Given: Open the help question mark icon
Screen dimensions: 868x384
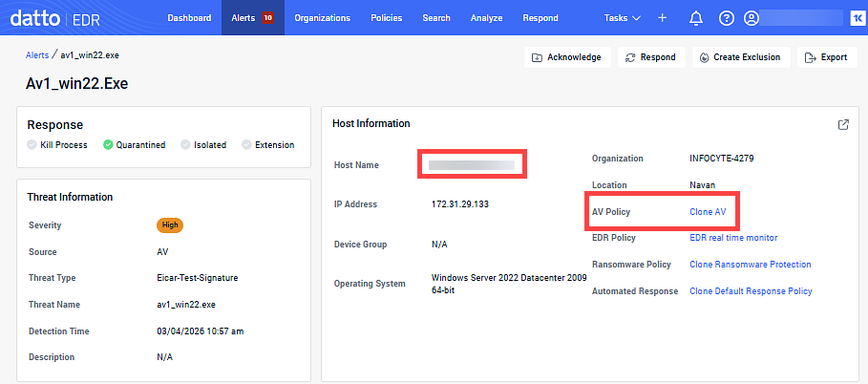Looking at the screenshot, I should click(x=726, y=18).
